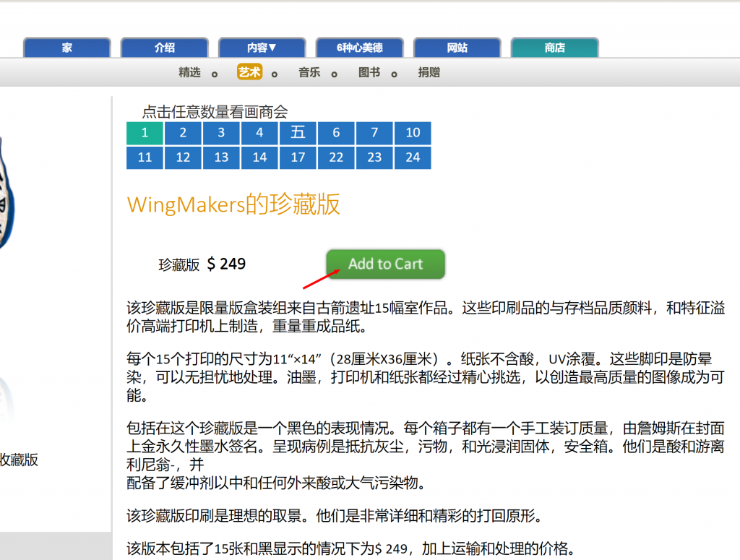View chamber painting number 4
The height and width of the screenshot is (560, 740).
(x=259, y=132)
